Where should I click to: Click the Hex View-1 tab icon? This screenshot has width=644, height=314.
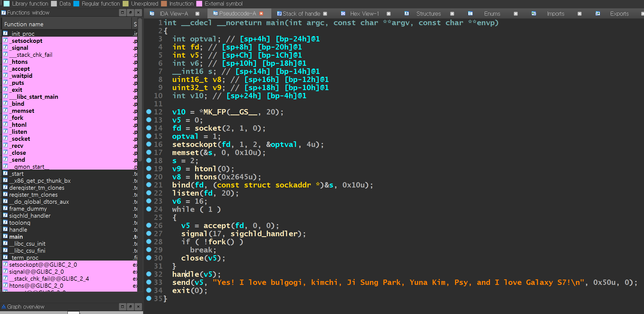(x=343, y=13)
